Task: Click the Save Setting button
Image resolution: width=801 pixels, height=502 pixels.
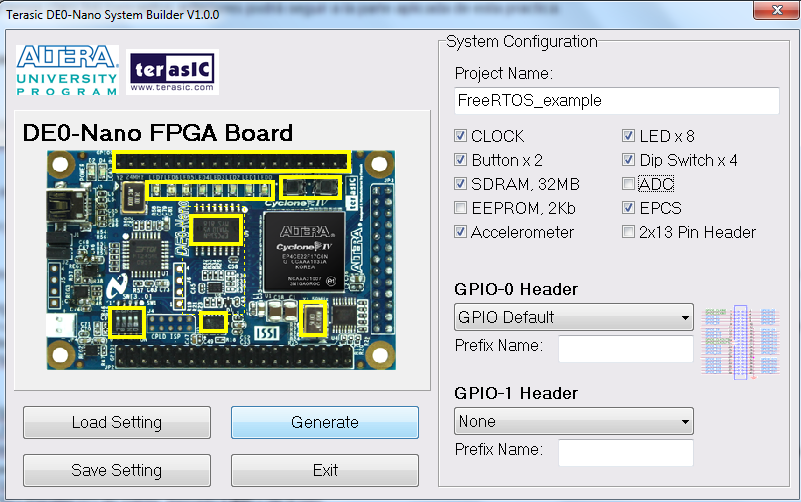Action: point(117,470)
